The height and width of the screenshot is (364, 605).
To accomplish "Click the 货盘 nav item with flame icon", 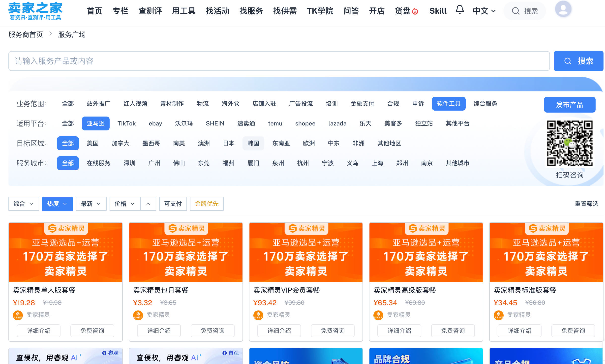I will [406, 11].
